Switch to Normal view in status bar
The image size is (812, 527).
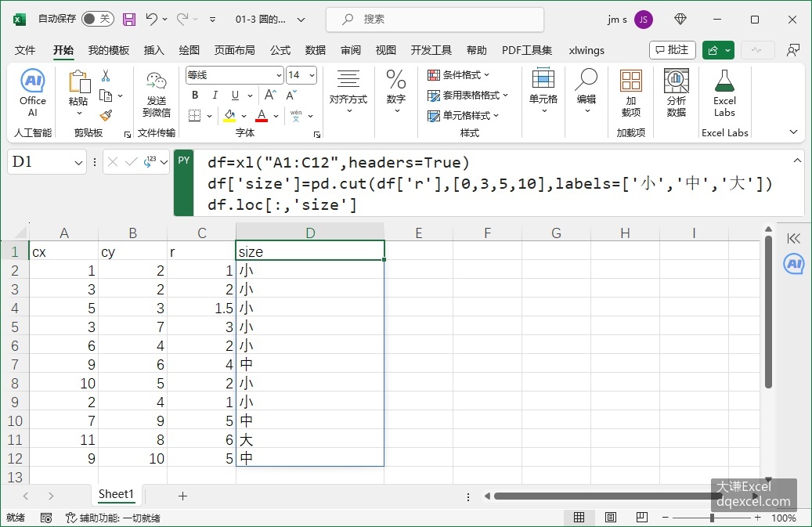579,517
